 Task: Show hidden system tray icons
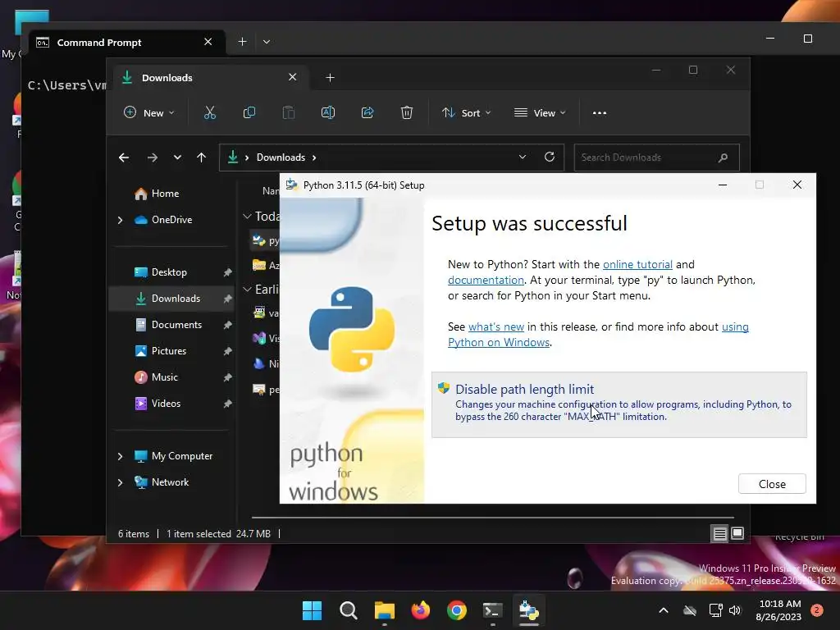[663, 610]
